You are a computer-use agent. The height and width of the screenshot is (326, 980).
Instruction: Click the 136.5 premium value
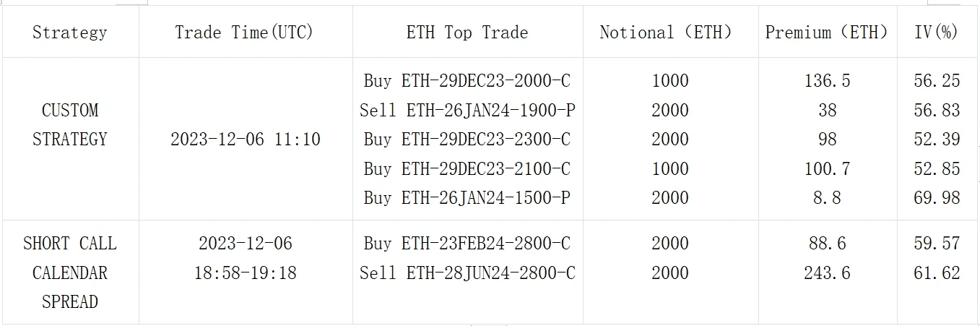coord(827,81)
